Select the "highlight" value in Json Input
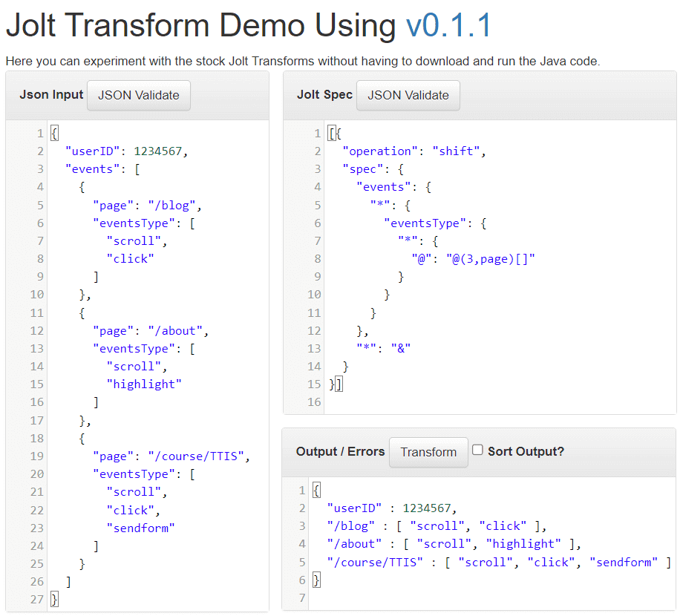The image size is (683, 616). pyautogui.click(x=144, y=384)
